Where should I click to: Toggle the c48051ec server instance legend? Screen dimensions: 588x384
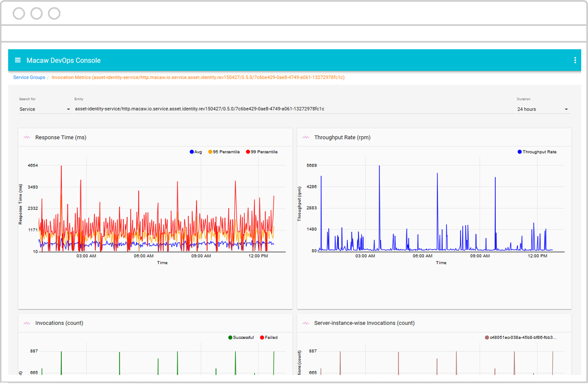click(x=521, y=337)
